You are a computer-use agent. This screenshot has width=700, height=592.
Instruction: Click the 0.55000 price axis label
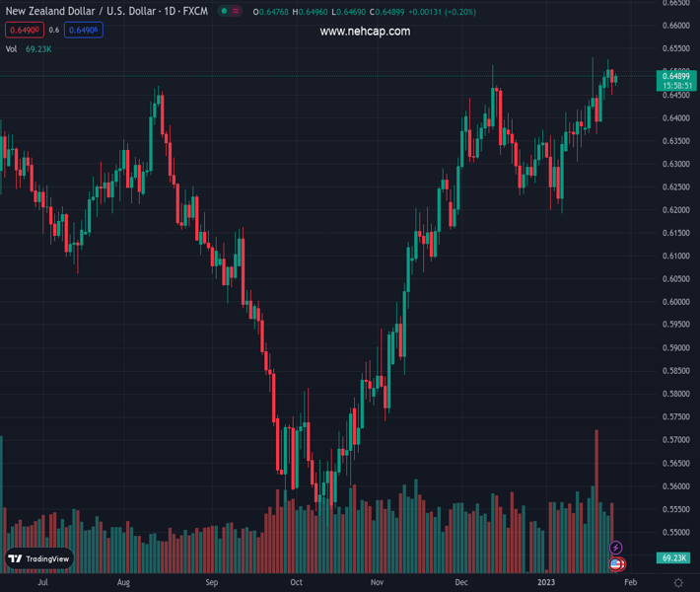(676, 533)
